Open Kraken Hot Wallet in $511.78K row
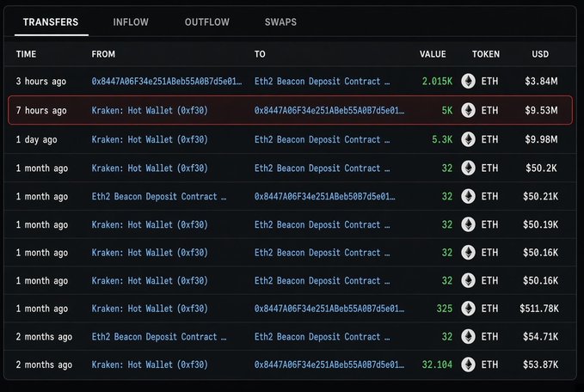Viewport: 584px width, 392px height. coord(150,309)
